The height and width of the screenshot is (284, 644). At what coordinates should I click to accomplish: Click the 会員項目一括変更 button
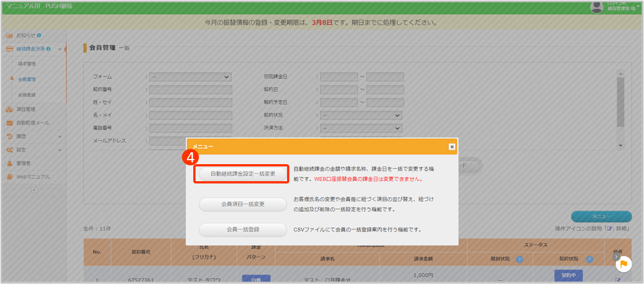coord(243,204)
